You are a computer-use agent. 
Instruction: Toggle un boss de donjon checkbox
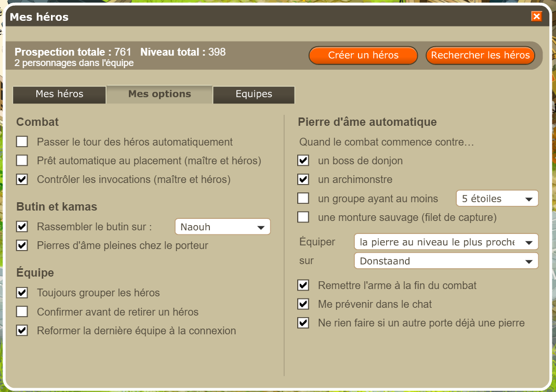[303, 160]
